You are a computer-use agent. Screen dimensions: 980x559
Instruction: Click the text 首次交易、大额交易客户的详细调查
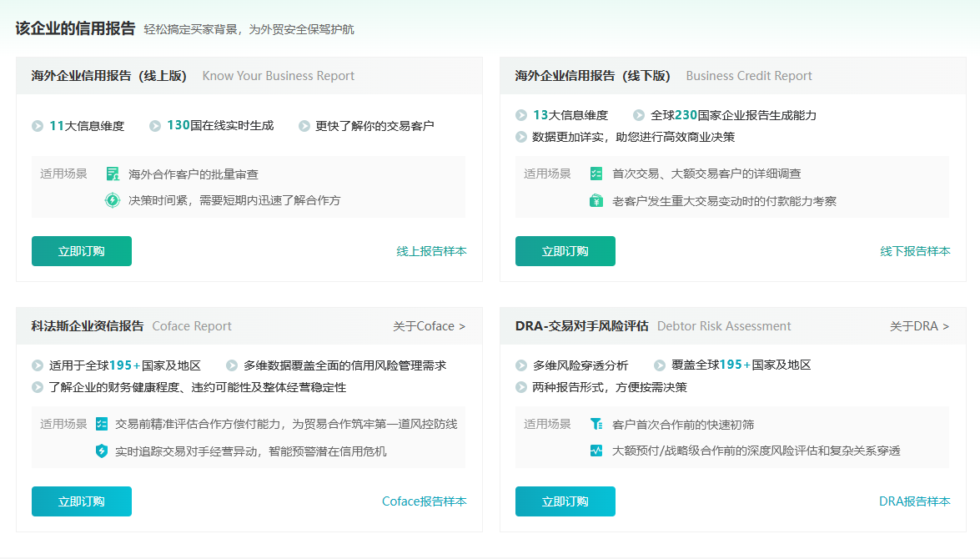coord(706,174)
